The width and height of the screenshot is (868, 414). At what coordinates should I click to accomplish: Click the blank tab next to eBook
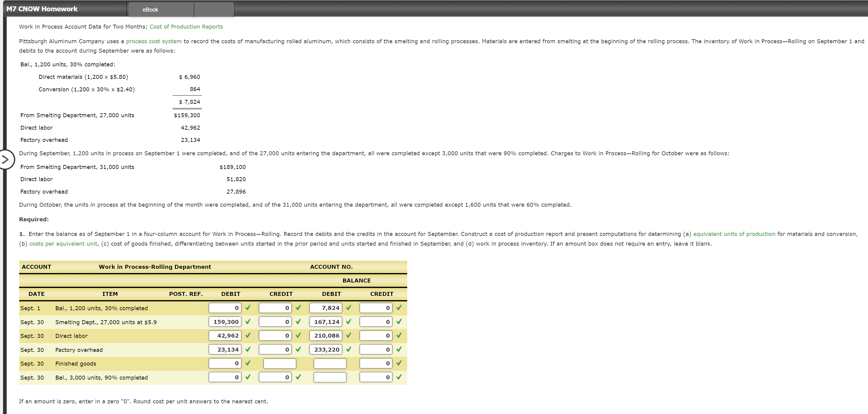click(x=214, y=9)
